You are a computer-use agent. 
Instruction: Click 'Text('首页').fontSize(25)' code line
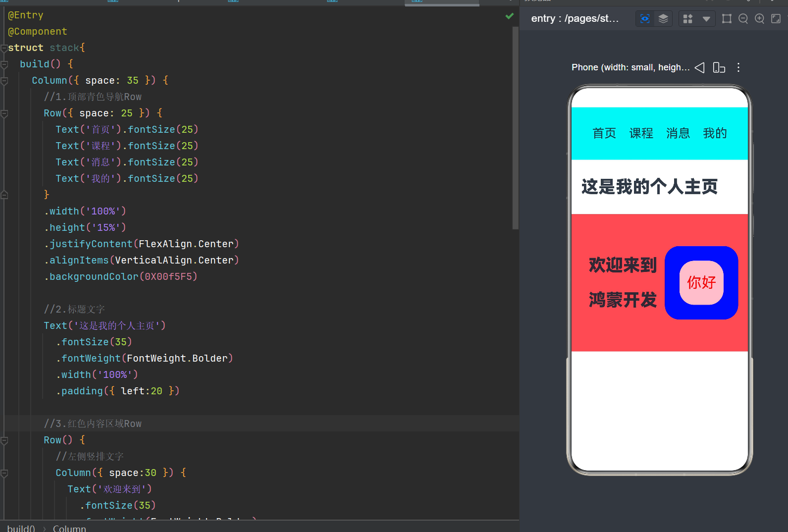127,130
